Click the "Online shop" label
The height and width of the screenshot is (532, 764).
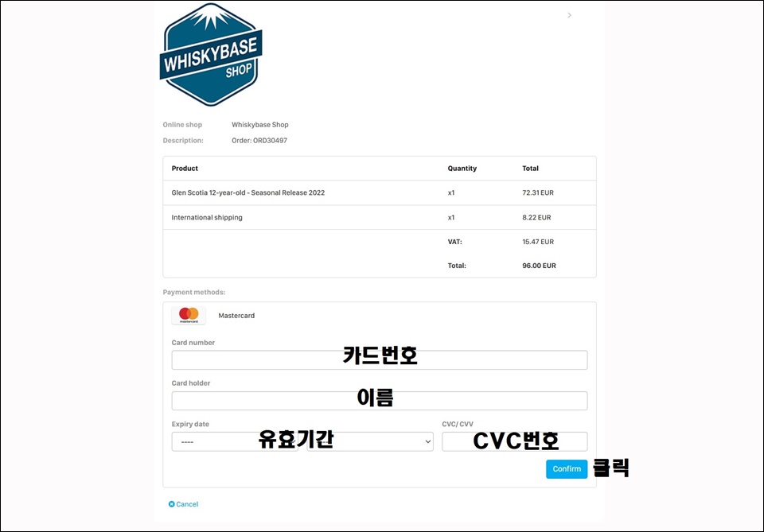click(x=182, y=125)
